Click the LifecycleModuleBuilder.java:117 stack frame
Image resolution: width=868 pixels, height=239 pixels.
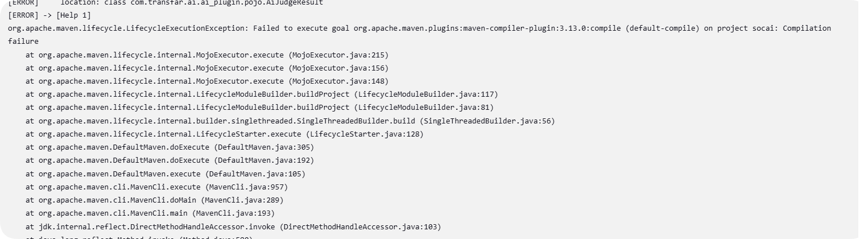426,94
